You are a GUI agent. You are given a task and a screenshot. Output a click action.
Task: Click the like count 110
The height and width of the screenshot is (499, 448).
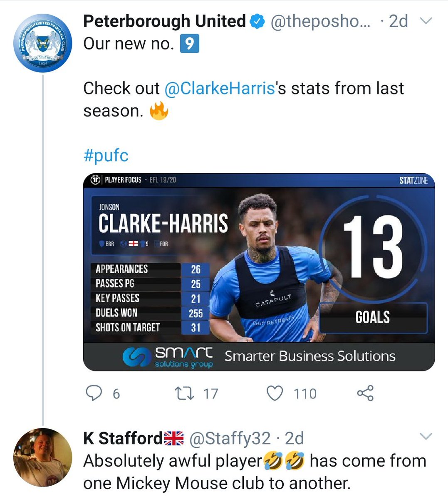pos(305,394)
